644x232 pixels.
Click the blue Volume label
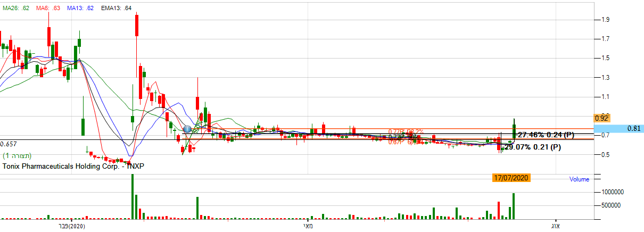pos(579,179)
